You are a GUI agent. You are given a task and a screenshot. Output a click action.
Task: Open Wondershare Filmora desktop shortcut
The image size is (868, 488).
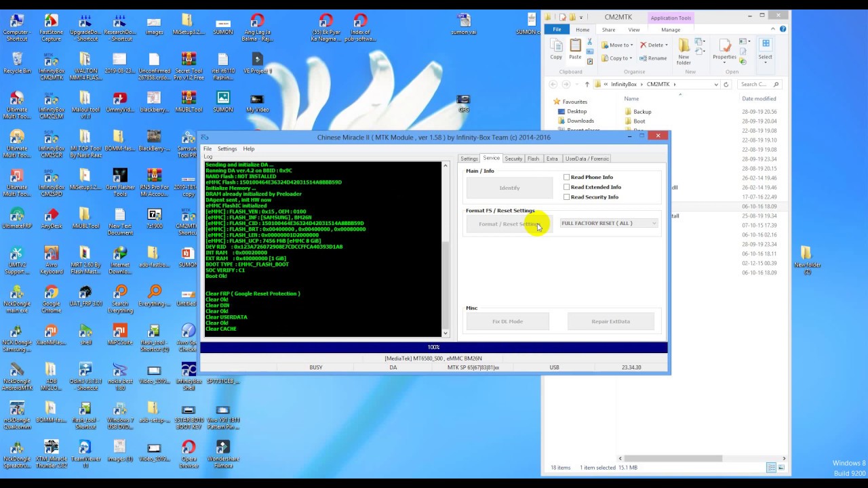tap(223, 454)
